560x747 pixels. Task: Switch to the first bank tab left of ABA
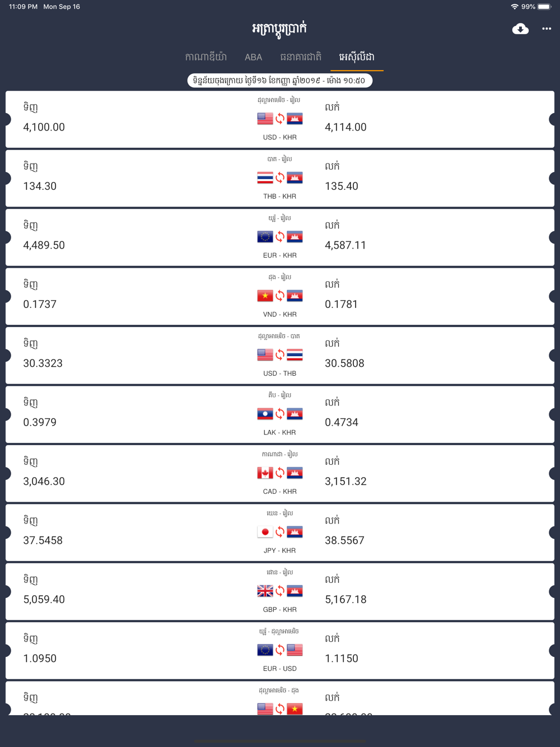[x=206, y=57]
